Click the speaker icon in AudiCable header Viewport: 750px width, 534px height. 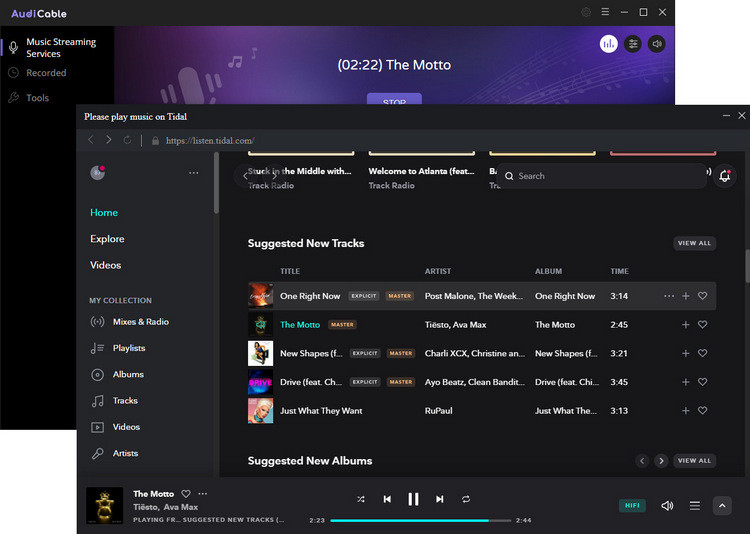656,44
